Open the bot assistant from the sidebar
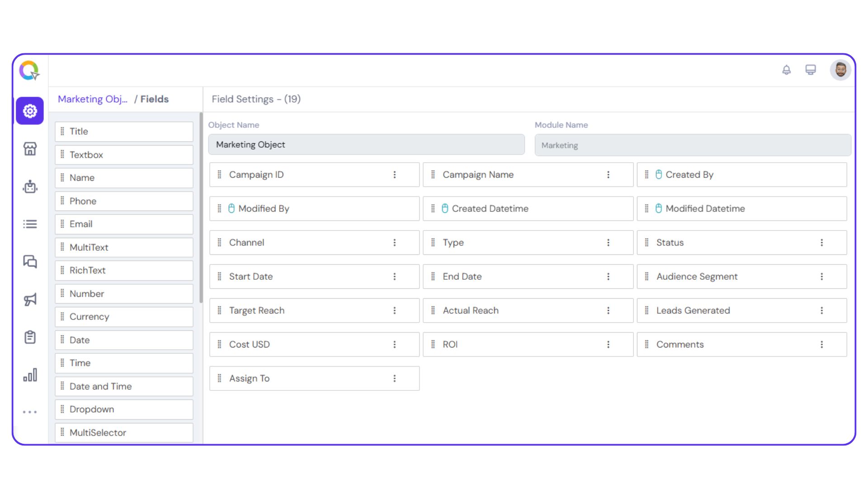Viewport: 868px width, 488px height. point(29,187)
